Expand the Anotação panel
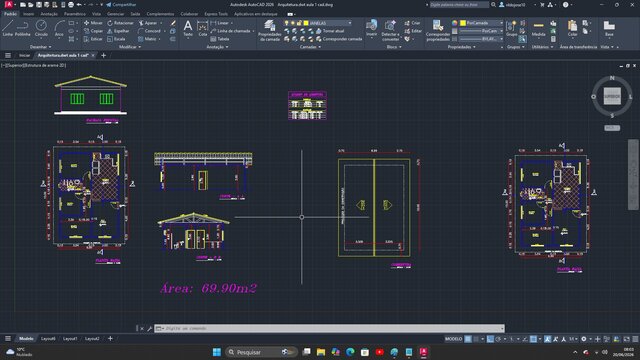This screenshot has width=640, height=360. [x=217, y=47]
